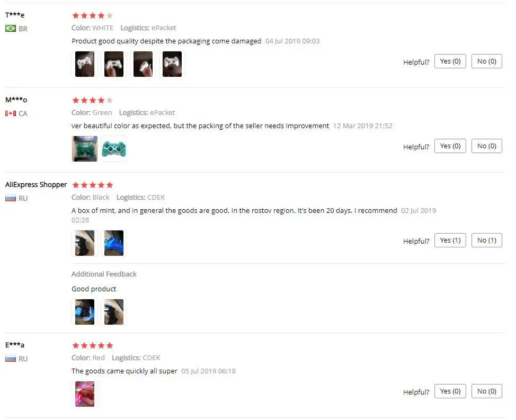Mark T***e's review helpful with Yes (0)
Image resolution: width=516 pixels, height=420 pixels.
point(450,61)
